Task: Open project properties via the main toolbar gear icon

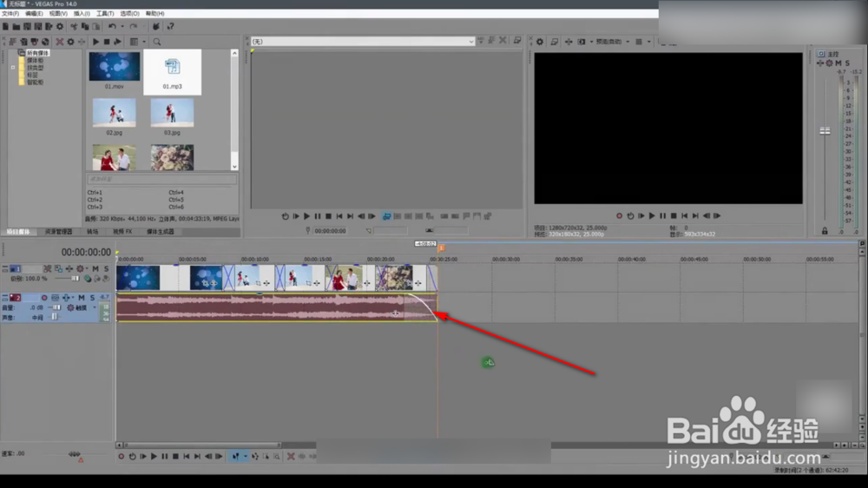Action: pyautogui.click(x=60, y=27)
